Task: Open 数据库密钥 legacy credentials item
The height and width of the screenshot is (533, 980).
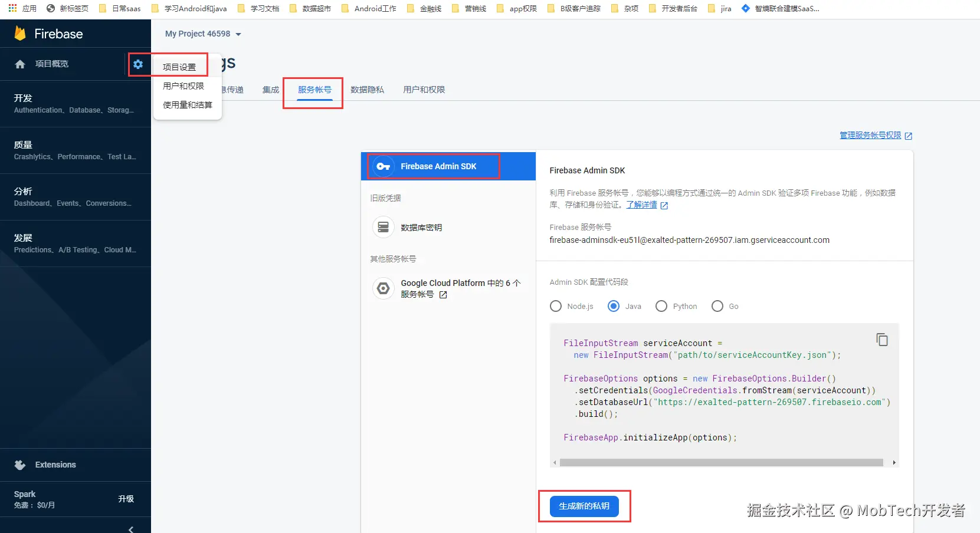Action: (448, 227)
